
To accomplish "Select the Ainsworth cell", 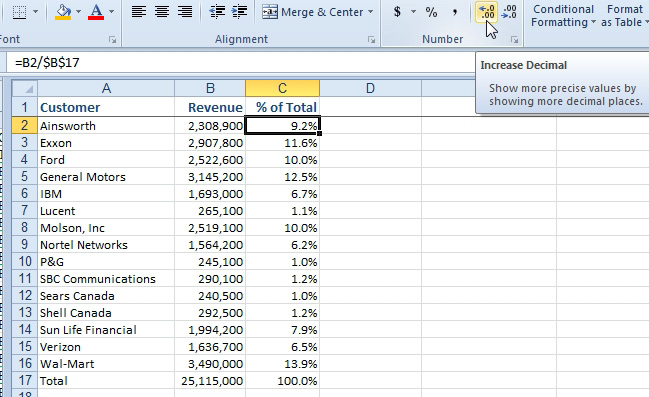I will (106, 125).
